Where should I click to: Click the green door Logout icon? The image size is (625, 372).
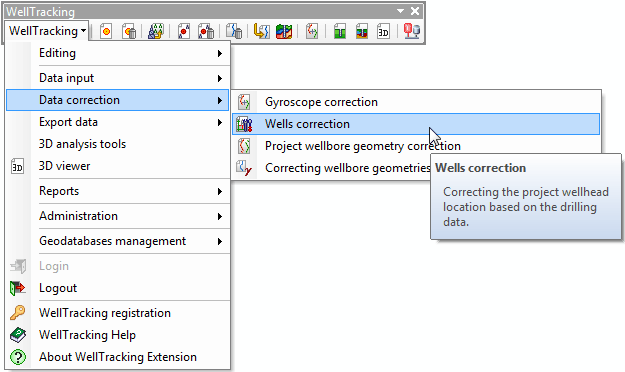pyautogui.click(x=18, y=288)
